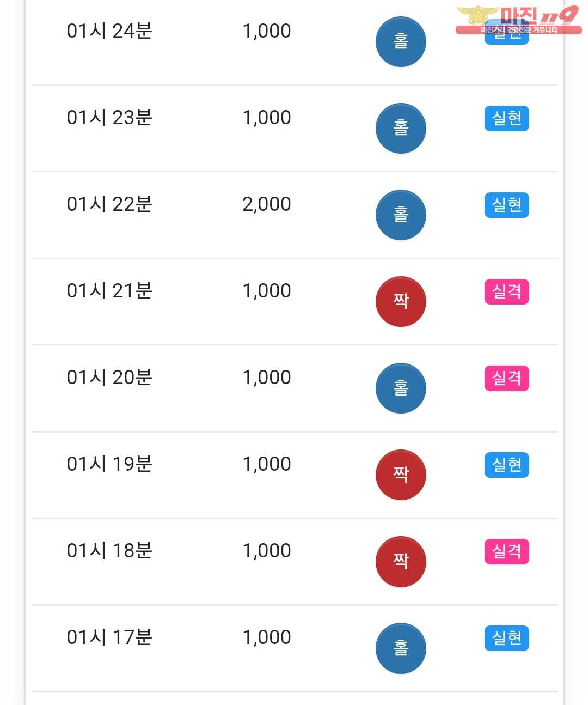The width and height of the screenshot is (588, 705).
Task: Click the 2,000 amount on the 01시 22분 row
Action: (x=267, y=204)
